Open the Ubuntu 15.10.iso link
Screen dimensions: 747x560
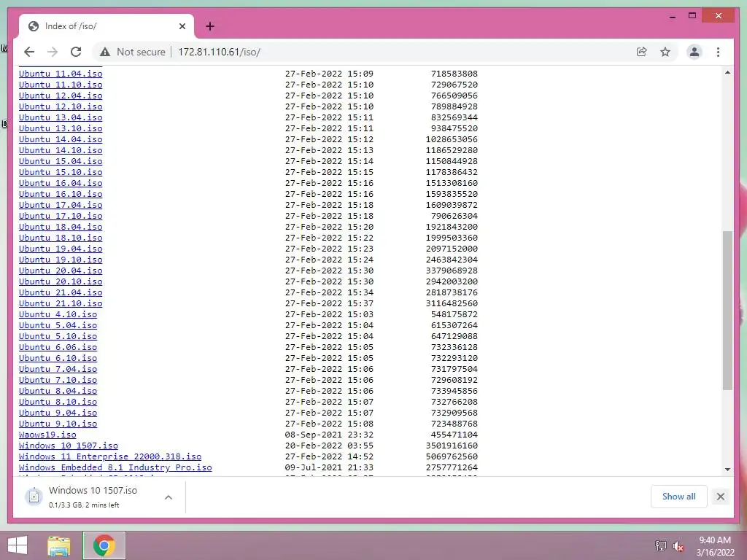61,172
